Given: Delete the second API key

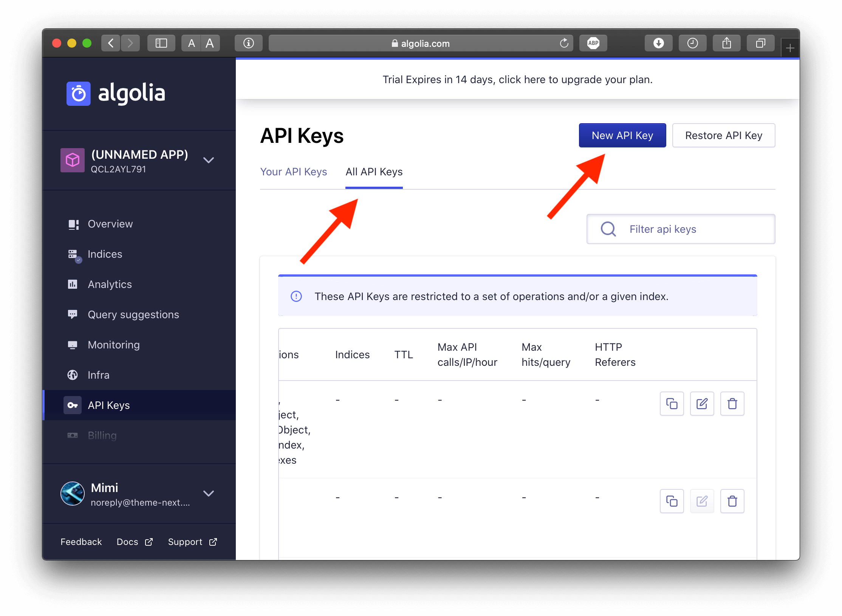Looking at the screenshot, I should coord(732,501).
